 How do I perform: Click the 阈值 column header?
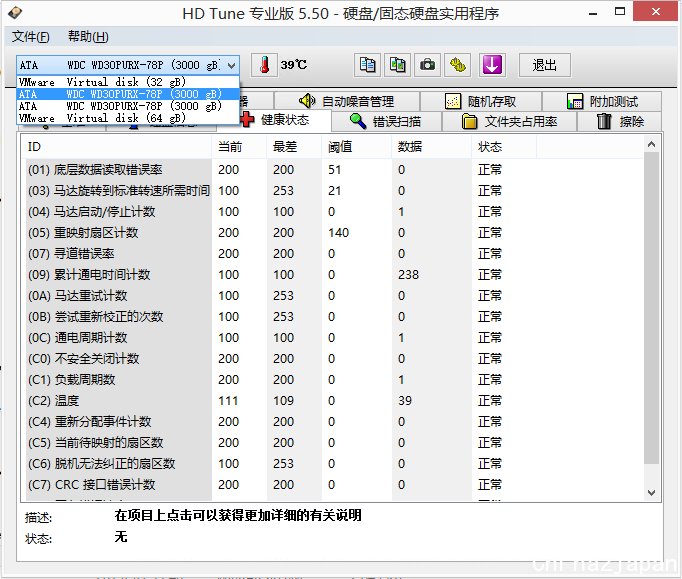click(356, 147)
